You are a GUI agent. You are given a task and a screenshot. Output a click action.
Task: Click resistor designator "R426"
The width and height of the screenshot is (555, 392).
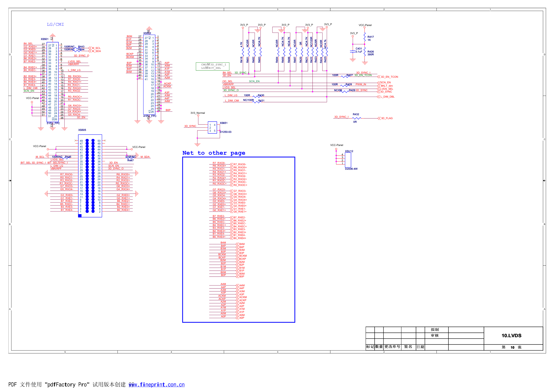pos(370,52)
